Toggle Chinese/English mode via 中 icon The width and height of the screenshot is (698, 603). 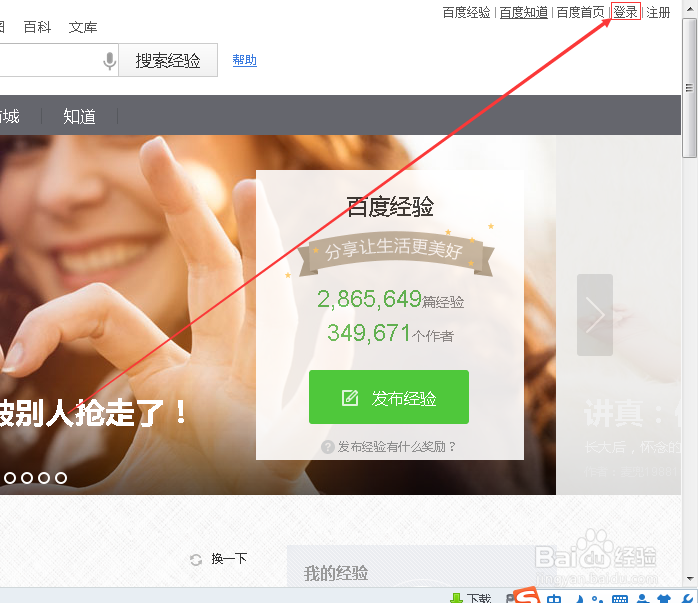coord(554,599)
